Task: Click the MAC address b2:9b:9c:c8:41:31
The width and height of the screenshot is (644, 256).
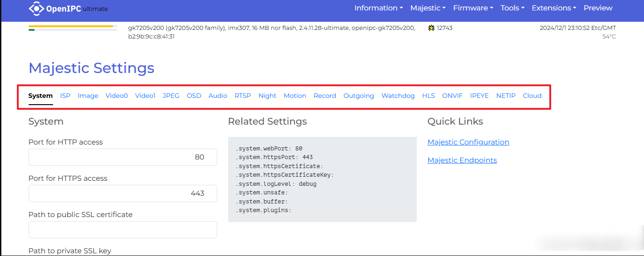Action: click(151, 37)
